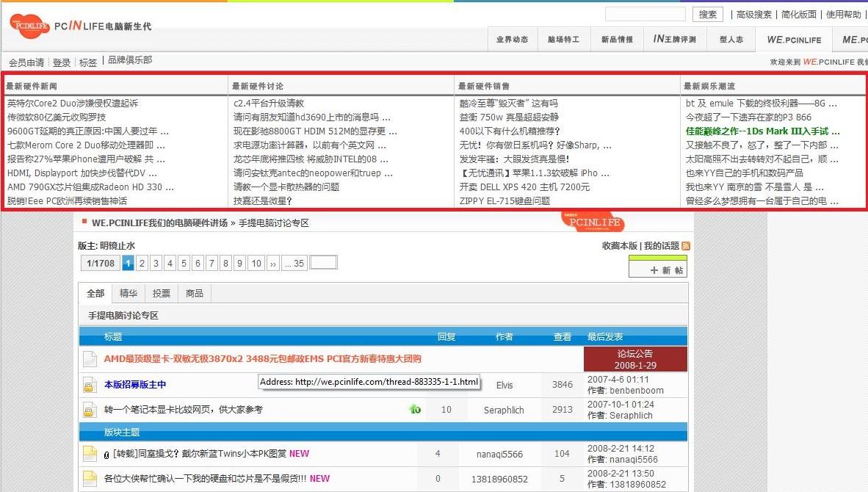The width and height of the screenshot is (868, 492).
Task: Open post 今夜超了一下遗弃在家的P3 866
Action: point(748,117)
